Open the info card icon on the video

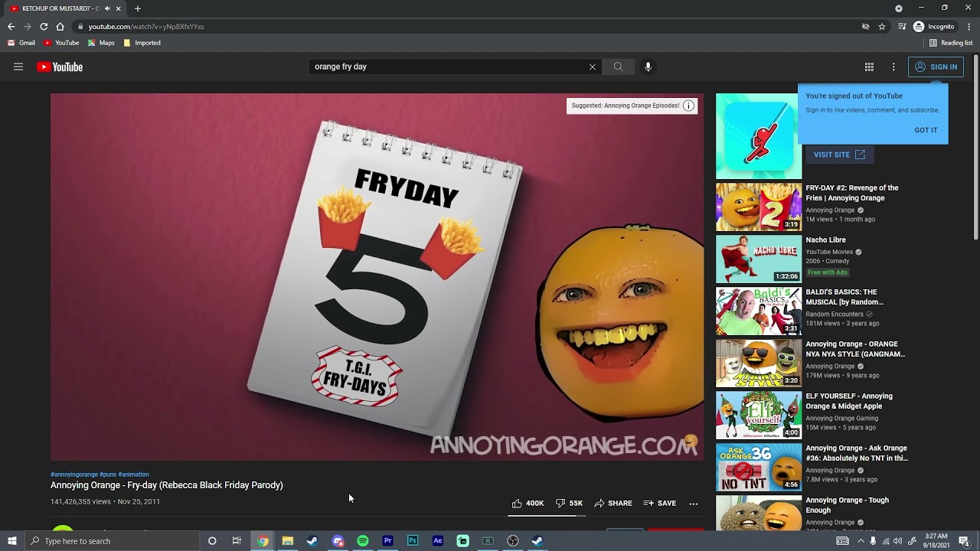[688, 106]
